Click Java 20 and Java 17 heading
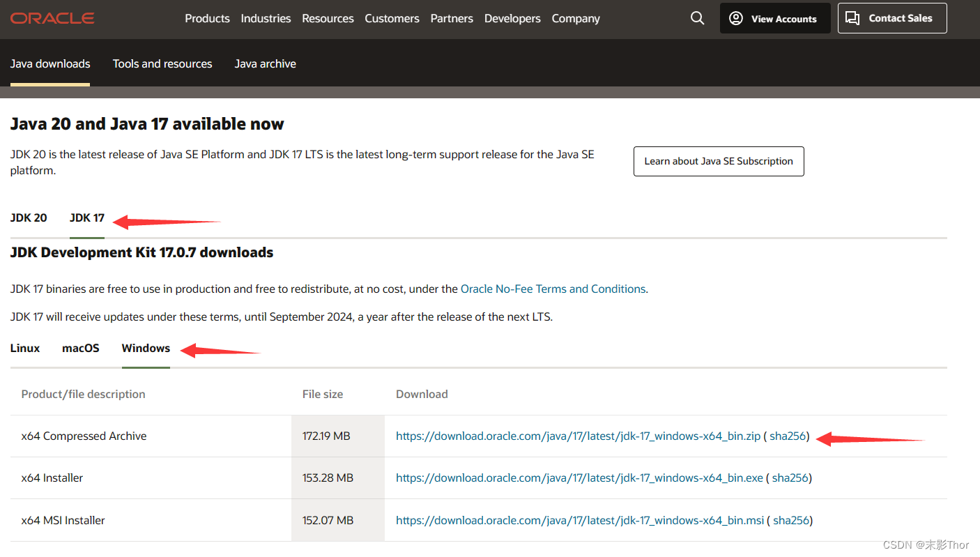The image size is (980, 557). point(147,124)
